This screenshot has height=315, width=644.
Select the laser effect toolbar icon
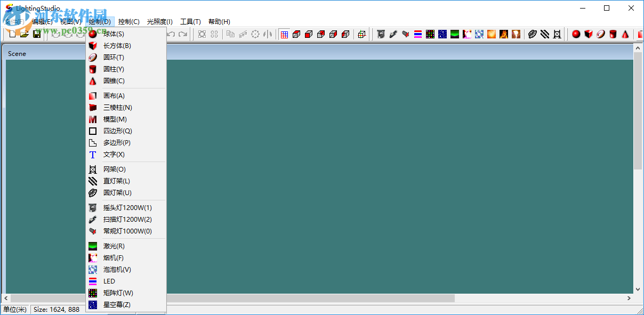click(x=454, y=34)
